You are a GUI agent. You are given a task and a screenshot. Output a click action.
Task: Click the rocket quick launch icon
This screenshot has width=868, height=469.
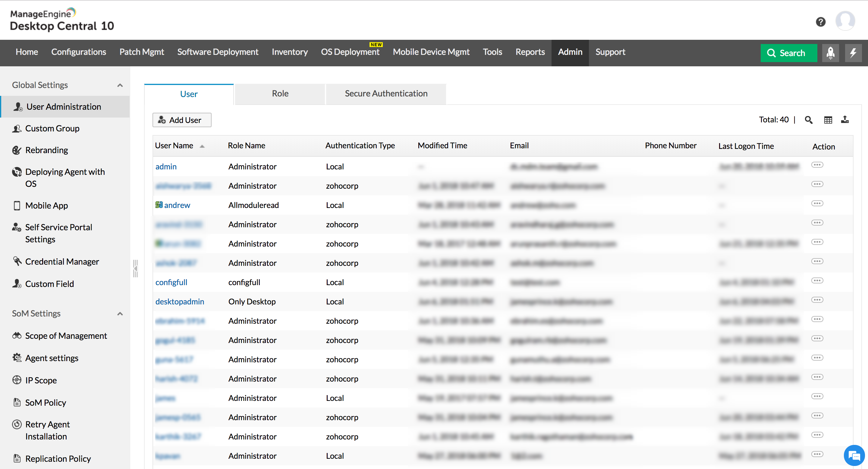[x=830, y=53]
